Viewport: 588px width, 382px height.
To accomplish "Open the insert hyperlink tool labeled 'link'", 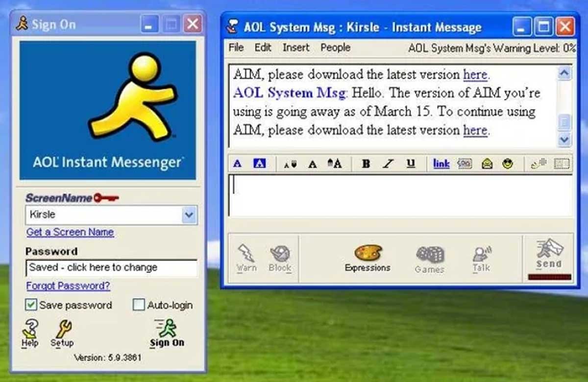I will tap(441, 164).
